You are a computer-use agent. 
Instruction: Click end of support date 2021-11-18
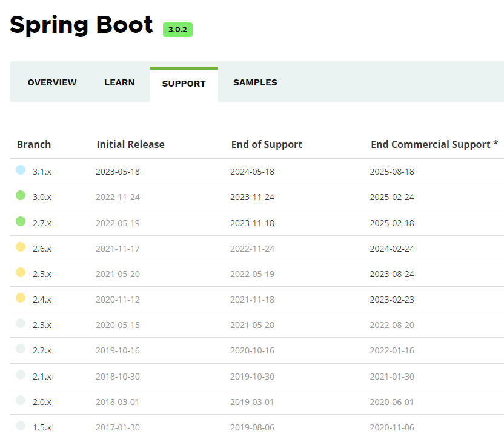click(253, 300)
